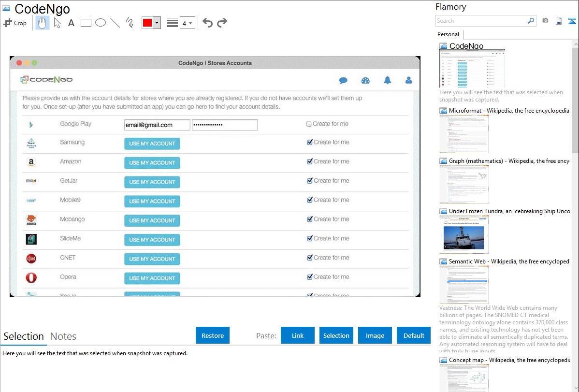The height and width of the screenshot is (392, 579).
Task: Open the color picker dropdown arrow
Action: coord(157,23)
